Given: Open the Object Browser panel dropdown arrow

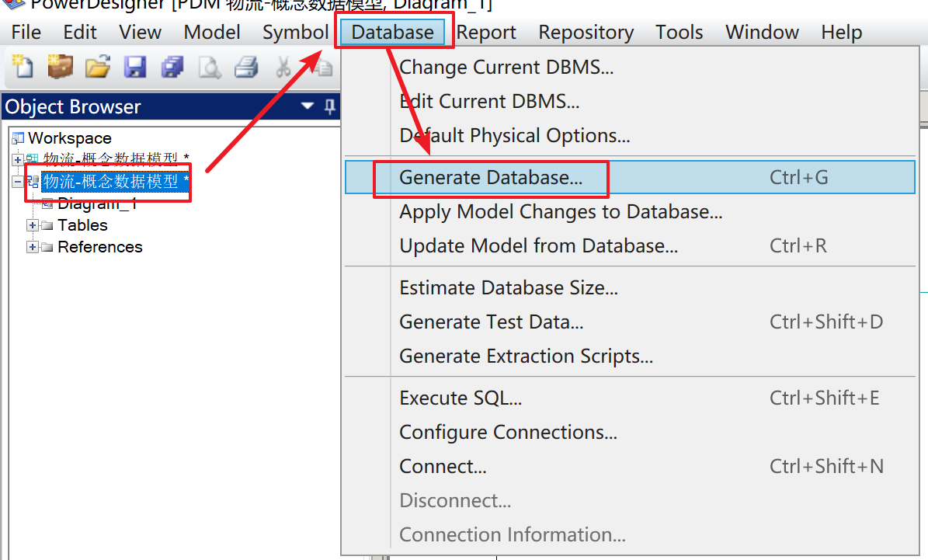Looking at the screenshot, I should point(308,106).
